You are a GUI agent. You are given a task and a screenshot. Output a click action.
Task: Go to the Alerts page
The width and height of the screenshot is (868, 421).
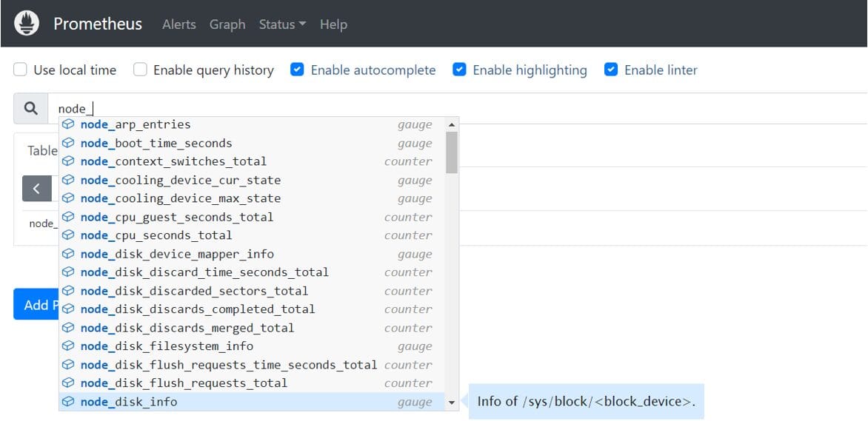[x=179, y=24]
